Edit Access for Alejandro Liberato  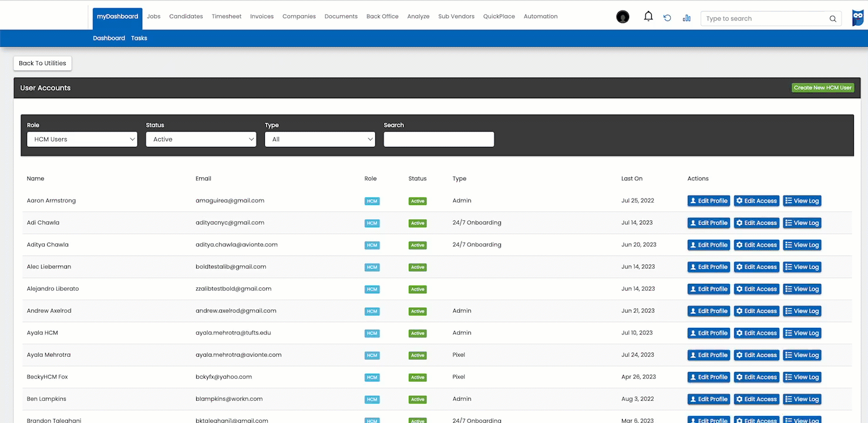[757, 289]
